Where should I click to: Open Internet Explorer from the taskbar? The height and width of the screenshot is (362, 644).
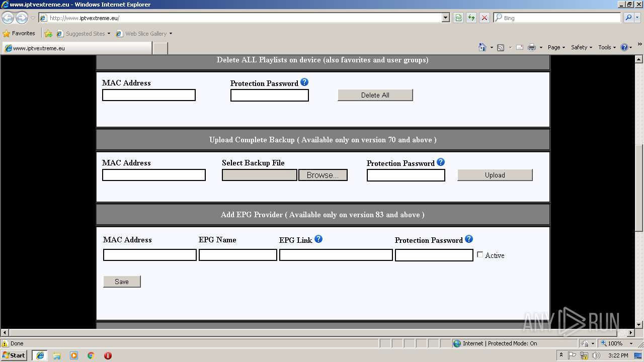coord(40,355)
